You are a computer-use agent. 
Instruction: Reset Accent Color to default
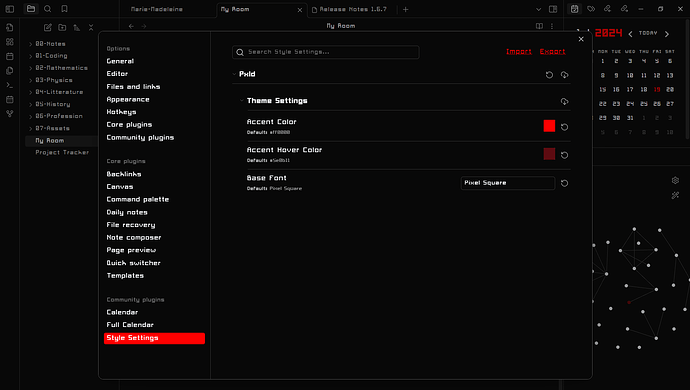pos(565,127)
